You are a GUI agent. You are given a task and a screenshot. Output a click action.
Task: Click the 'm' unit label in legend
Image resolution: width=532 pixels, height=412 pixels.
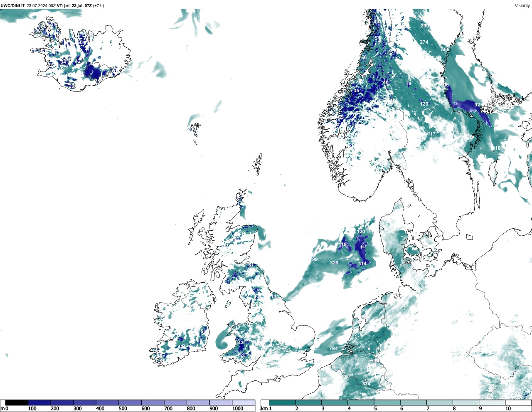[x=2, y=409]
